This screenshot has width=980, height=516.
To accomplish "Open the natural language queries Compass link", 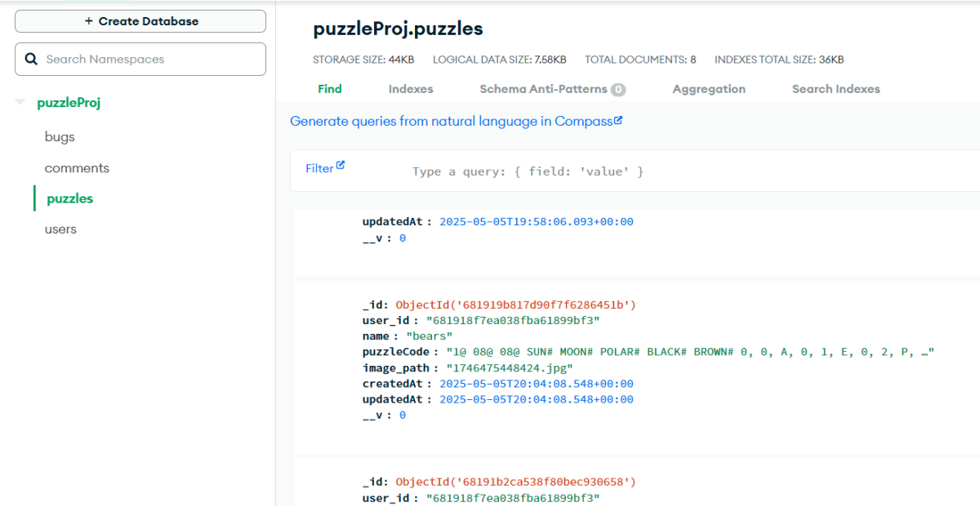I will 449,120.
